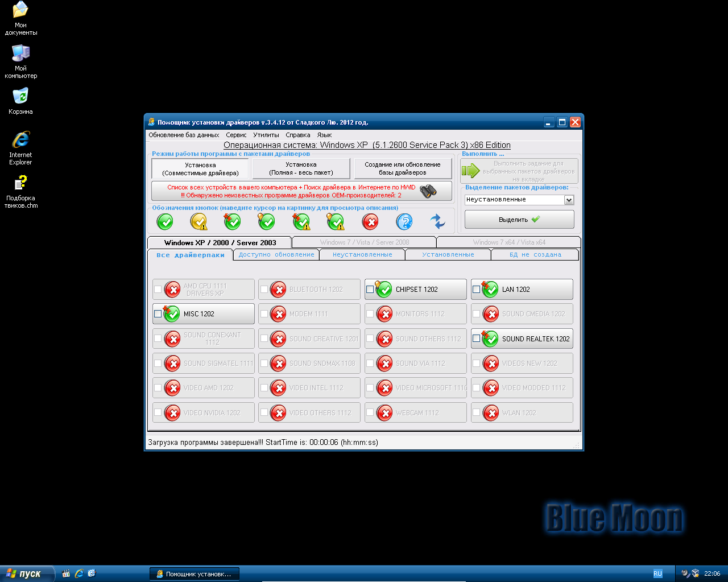Open the Утилиты menu

(x=266, y=135)
